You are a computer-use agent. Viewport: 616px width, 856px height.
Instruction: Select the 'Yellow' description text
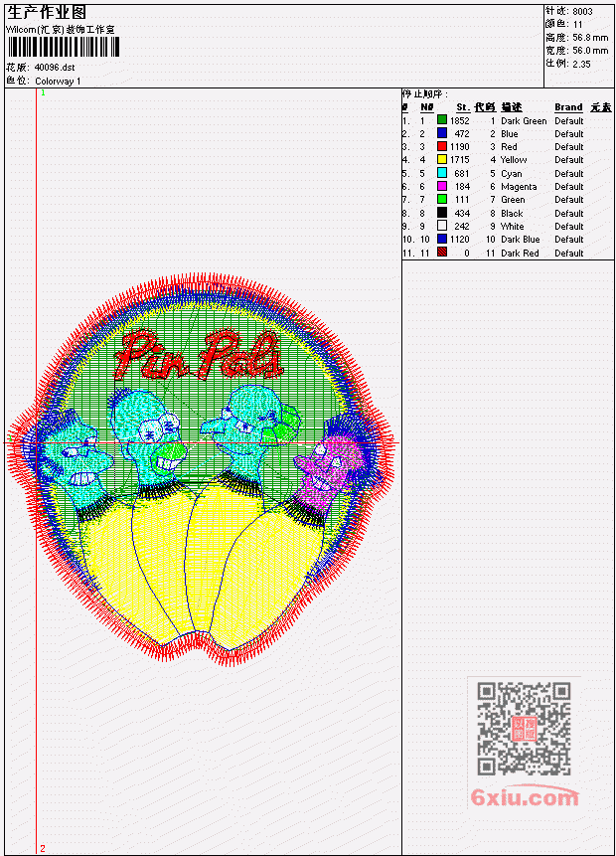514,159
